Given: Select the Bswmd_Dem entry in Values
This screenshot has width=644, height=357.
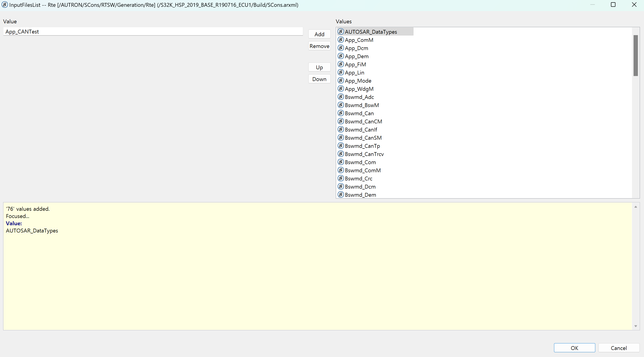Looking at the screenshot, I should pyautogui.click(x=360, y=195).
